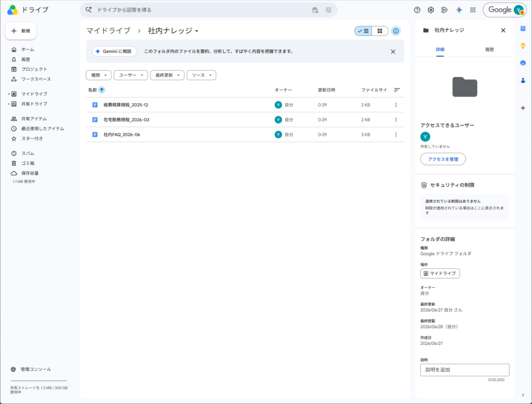Toggle the info details panel icon
The width and height of the screenshot is (532, 404).
(x=395, y=31)
